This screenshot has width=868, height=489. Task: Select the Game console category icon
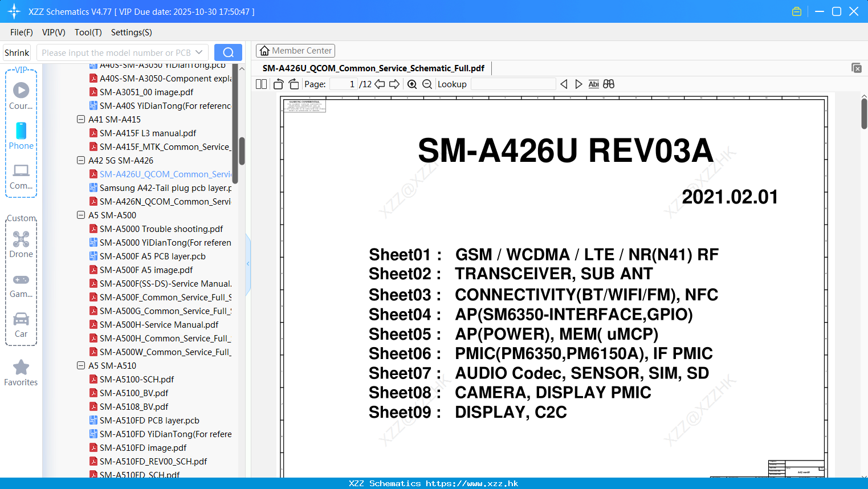coord(21,280)
